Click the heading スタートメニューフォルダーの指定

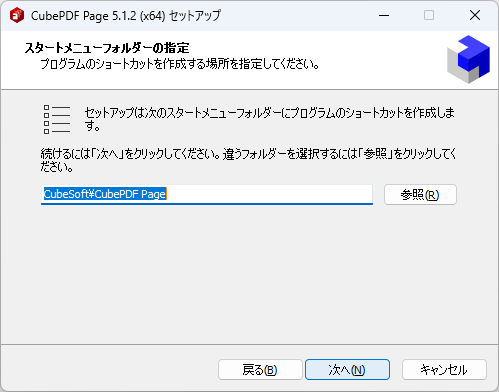click(107, 48)
